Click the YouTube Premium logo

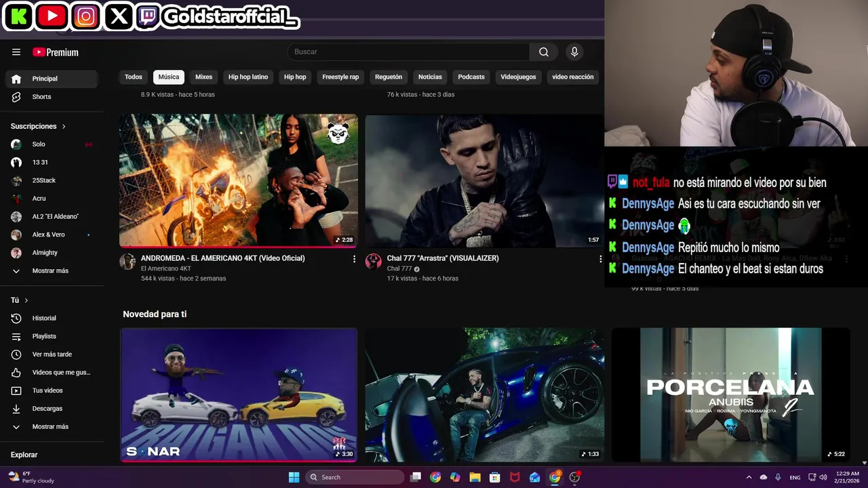[x=56, y=52]
